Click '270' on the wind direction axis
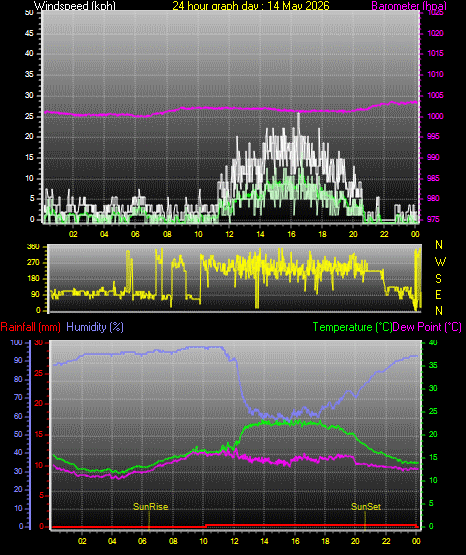This screenshot has width=466, height=555. tap(33, 263)
